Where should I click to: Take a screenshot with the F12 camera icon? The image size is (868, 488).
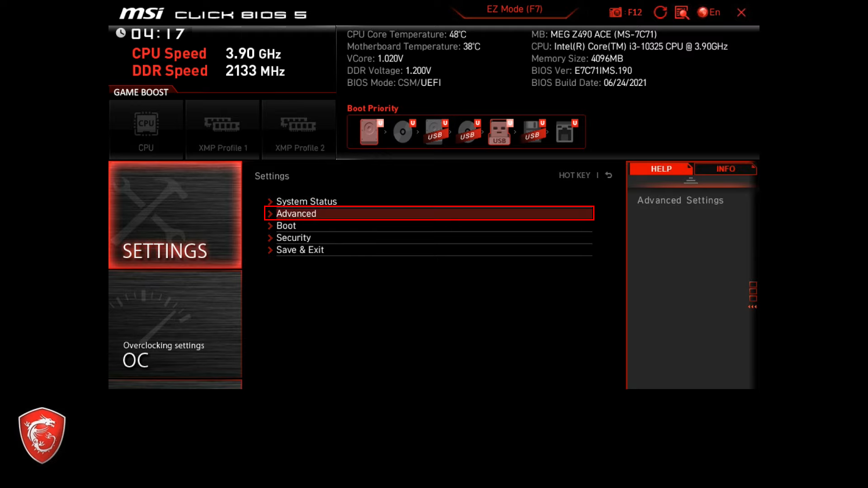click(x=625, y=12)
